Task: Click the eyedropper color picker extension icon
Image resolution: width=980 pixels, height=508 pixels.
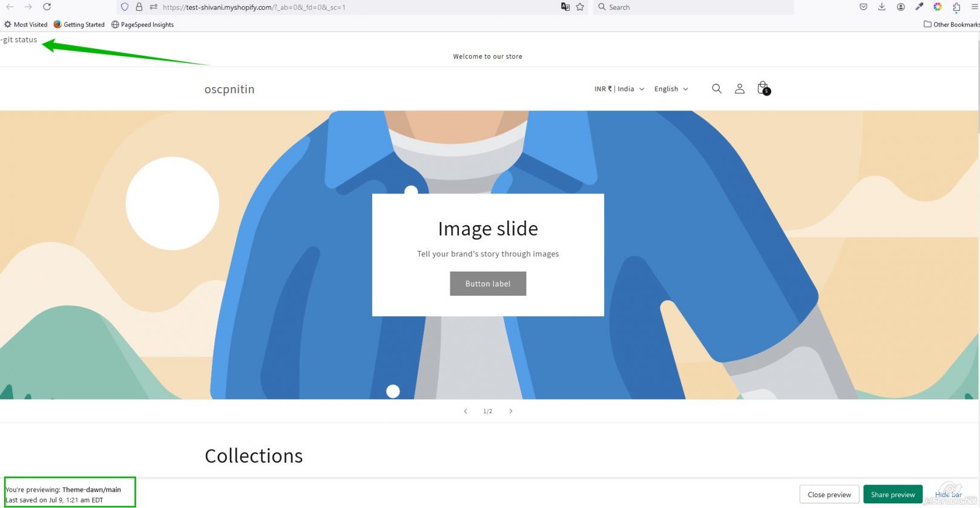Action: pos(919,7)
